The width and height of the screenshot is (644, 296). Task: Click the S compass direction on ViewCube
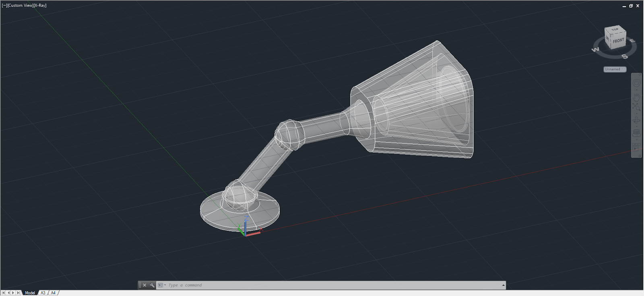pyautogui.click(x=625, y=56)
